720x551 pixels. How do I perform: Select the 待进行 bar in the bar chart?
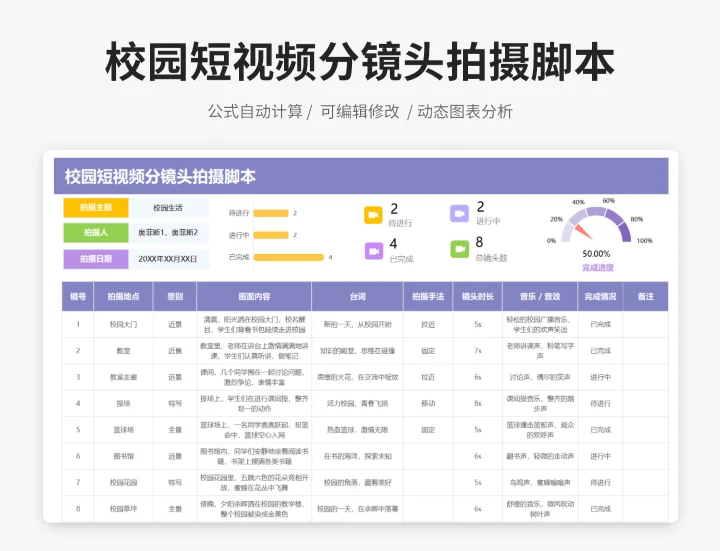click(271, 213)
